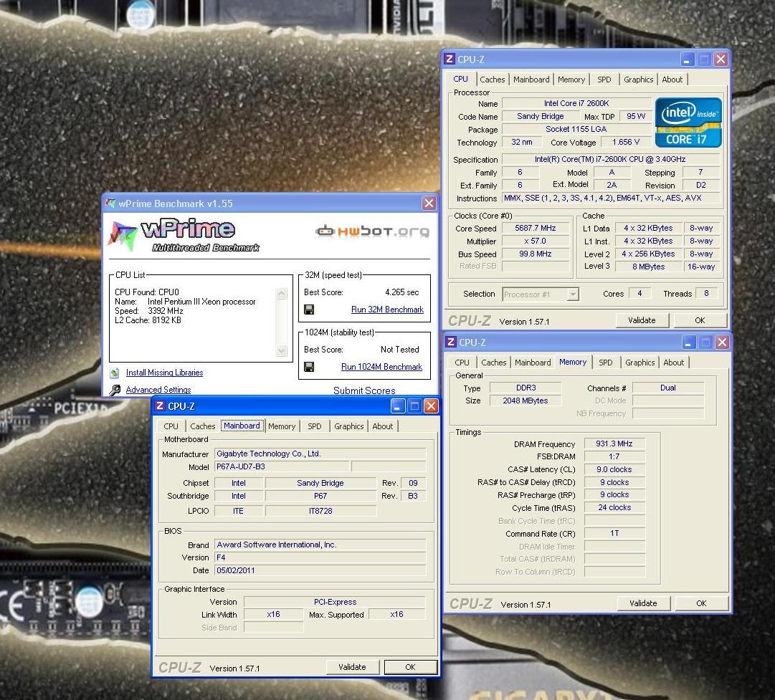
Task: Click OK in CPU-Z CPU window
Action: click(700, 320)
